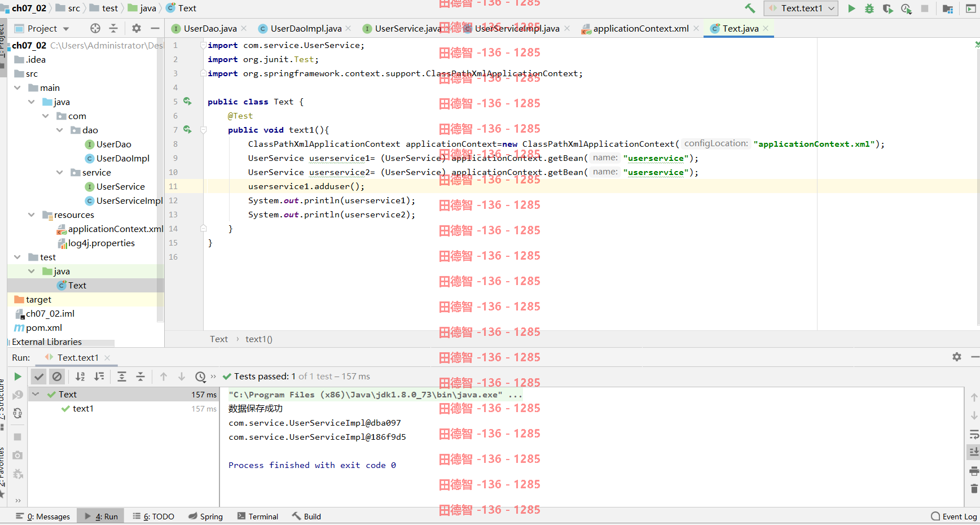This screenshot has height=525, width=980.
Task: Click the text1() breadcrumb below the editor
Action: tap(259, 339)
